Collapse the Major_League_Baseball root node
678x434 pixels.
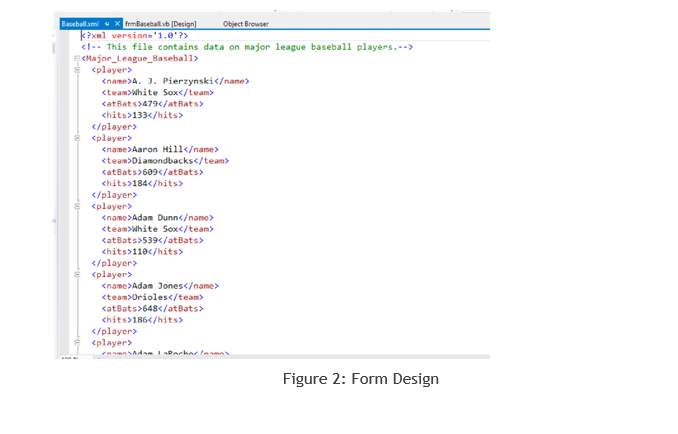pos(77,58)
